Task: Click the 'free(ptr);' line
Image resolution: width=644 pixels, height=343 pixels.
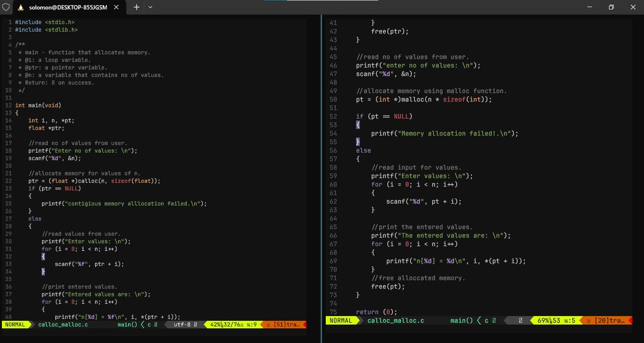Action: pos(390,31)
